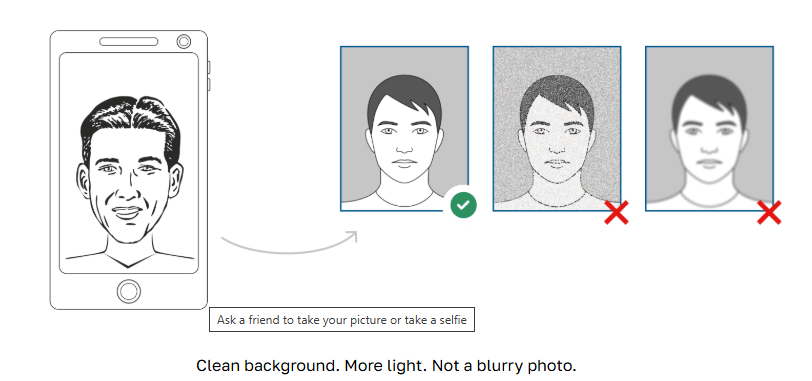Click the phone's front camera lens
Screen dimensions: 812x381
coord(184,41)
